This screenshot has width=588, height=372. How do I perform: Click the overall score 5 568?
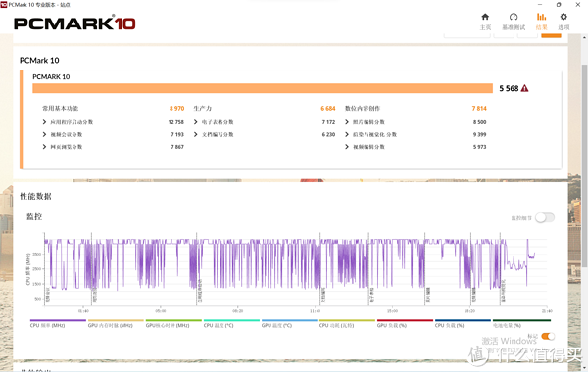click(509, 88)
